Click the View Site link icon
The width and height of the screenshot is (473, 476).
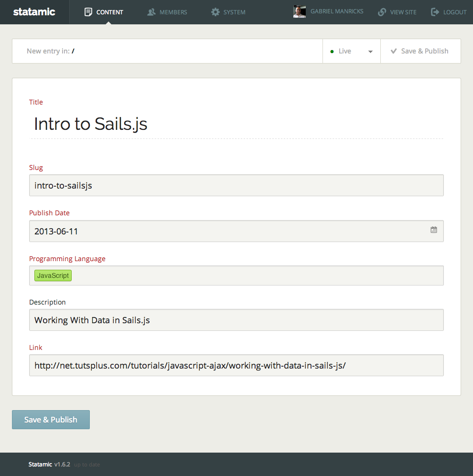(382, 12)
